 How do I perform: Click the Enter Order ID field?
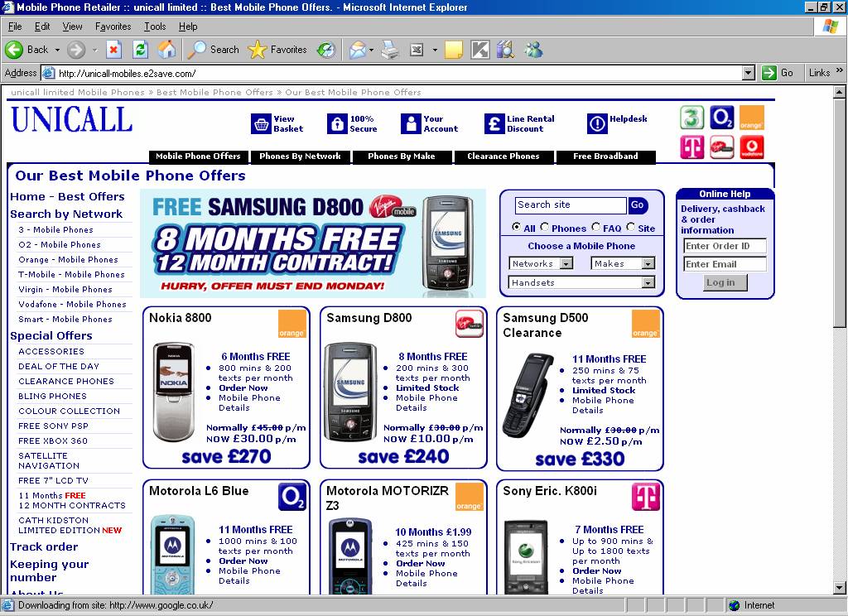point(725,246)
